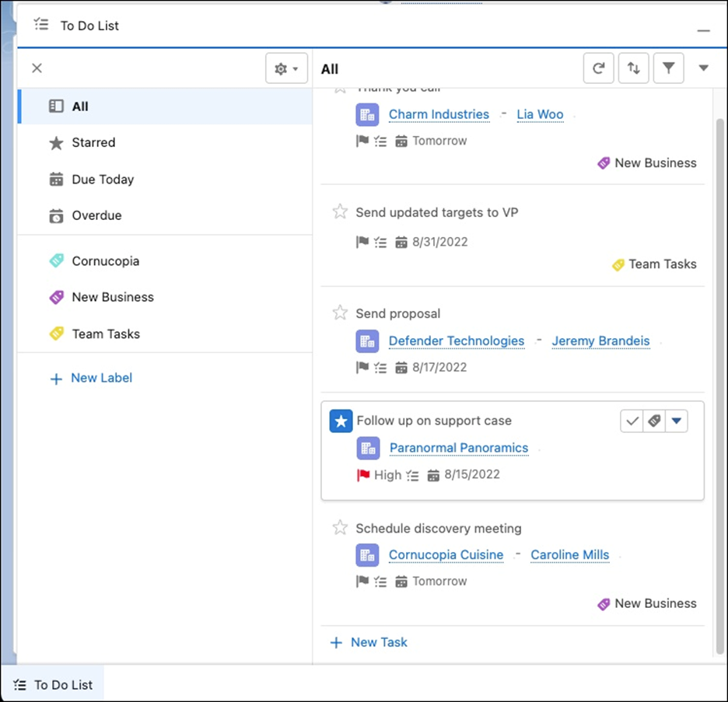Expand the panel options dropdown arrow
The height and width of the screenshot is (702, 728).
(x=703, y=68)
